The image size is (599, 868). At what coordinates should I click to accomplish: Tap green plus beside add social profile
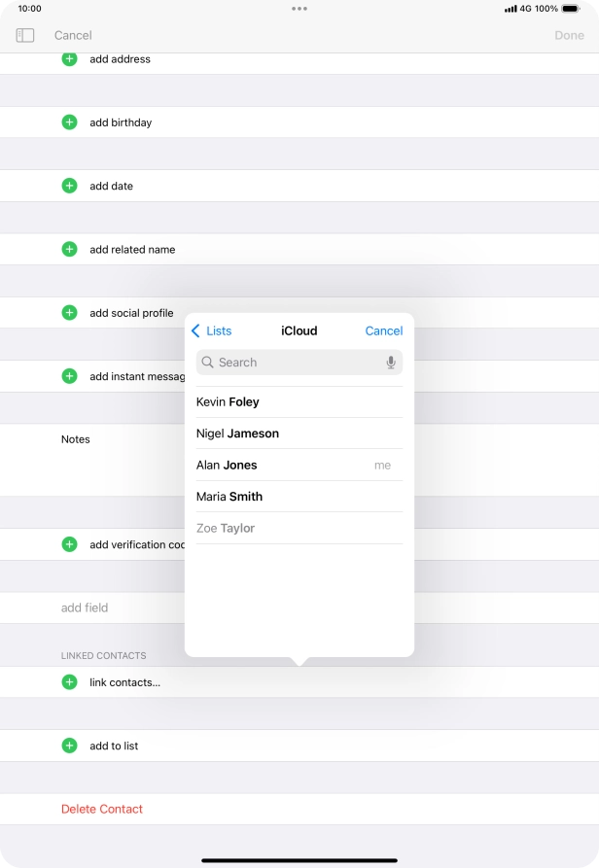click(69, 313)
